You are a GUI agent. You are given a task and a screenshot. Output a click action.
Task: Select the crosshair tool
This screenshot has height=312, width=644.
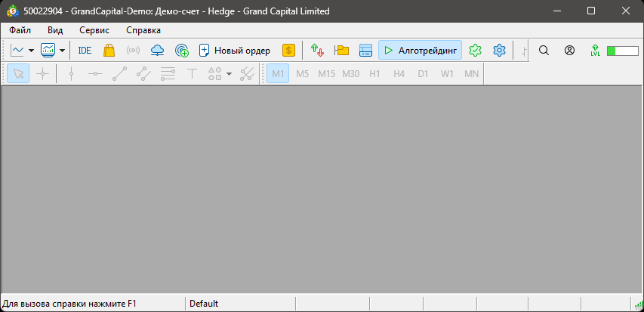(42, 73)
